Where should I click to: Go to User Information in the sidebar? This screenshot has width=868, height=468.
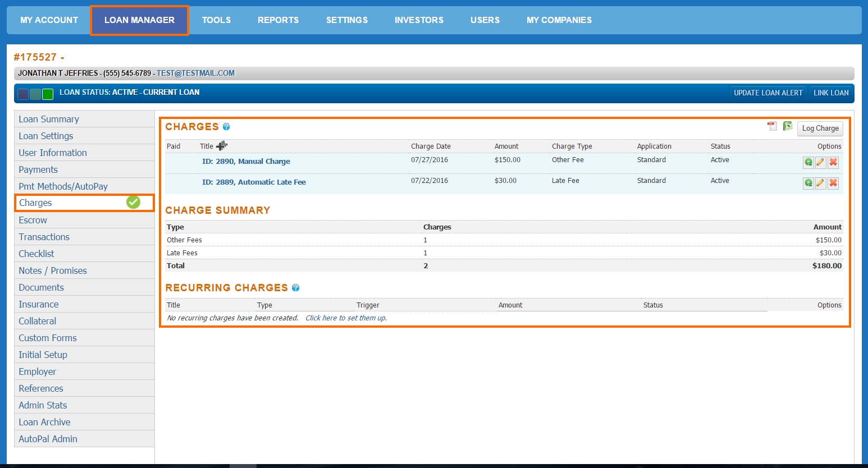point(84,153)
